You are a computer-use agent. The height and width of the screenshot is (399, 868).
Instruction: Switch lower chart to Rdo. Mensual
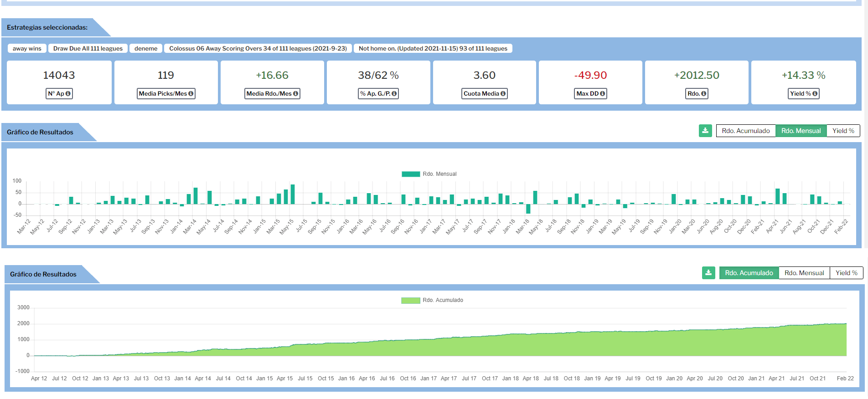pyautogui.click(x=804, y=273)
